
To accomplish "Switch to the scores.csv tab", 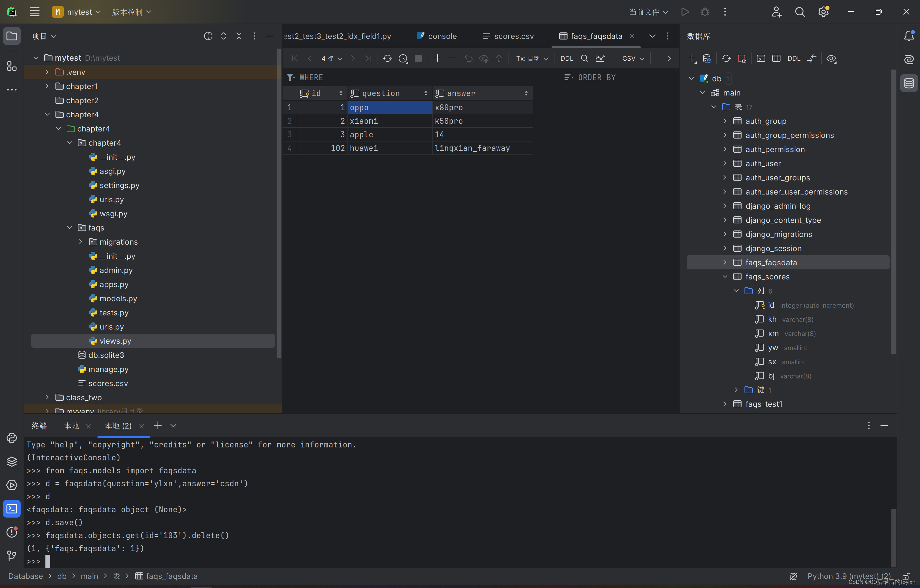I will click(x=514, y=36).
